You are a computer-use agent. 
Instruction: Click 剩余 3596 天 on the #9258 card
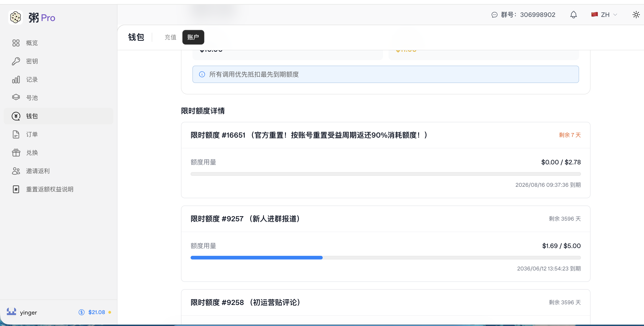[x=565, y=302]
